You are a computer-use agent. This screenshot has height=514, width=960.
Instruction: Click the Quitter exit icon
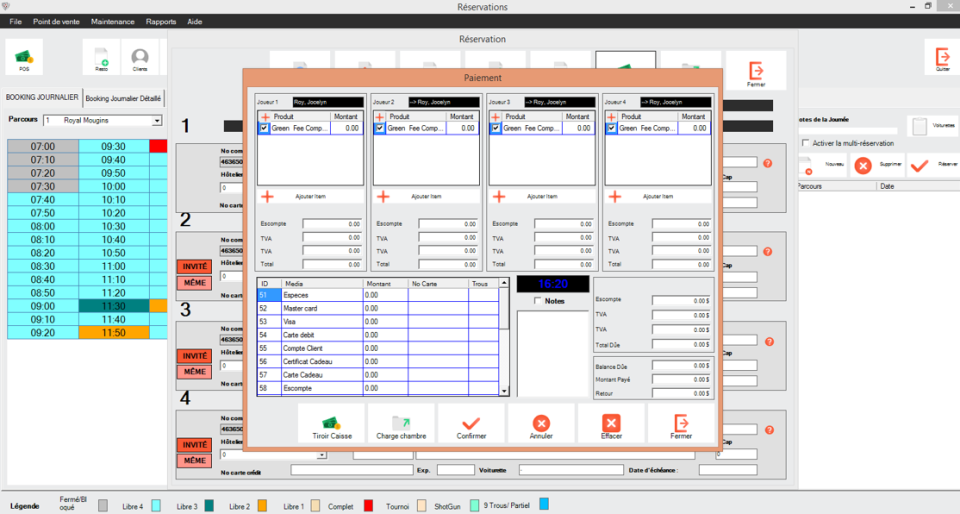(941, 58)
